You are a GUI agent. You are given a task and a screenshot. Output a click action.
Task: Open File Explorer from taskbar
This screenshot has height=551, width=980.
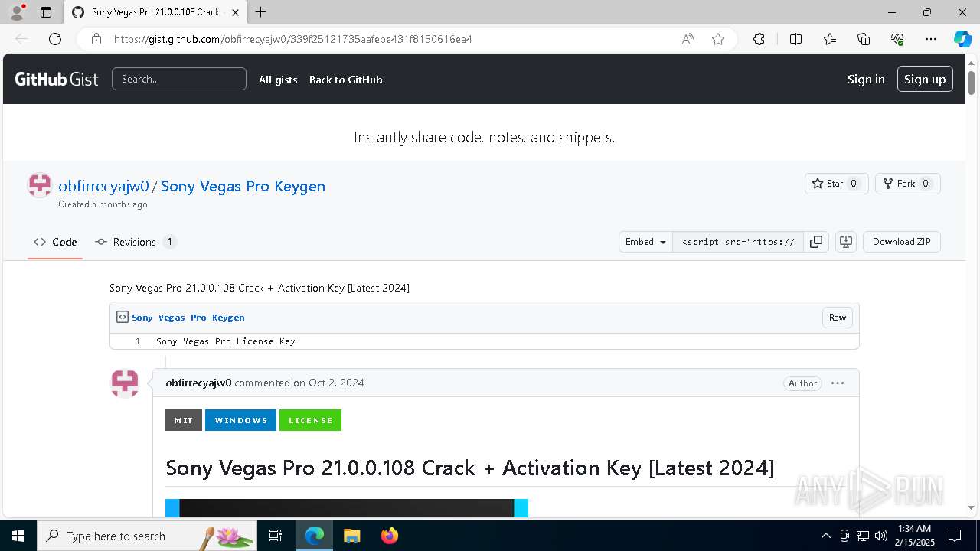pos(351,536)
